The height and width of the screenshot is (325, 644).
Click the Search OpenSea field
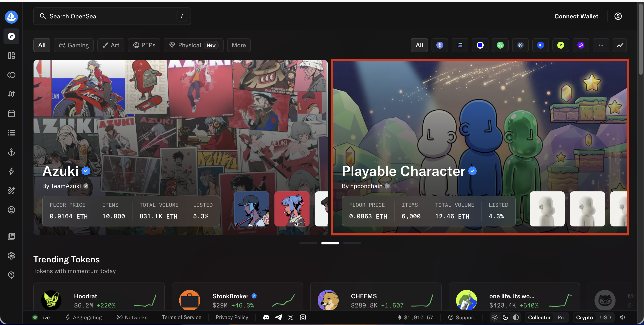coord(112,16)
